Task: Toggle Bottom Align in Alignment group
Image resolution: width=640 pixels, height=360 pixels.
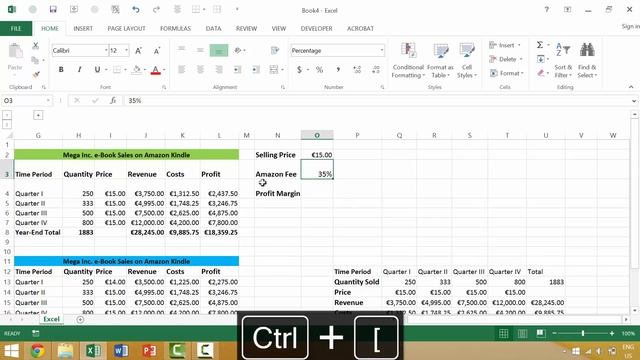Action: tap(219, 51)
